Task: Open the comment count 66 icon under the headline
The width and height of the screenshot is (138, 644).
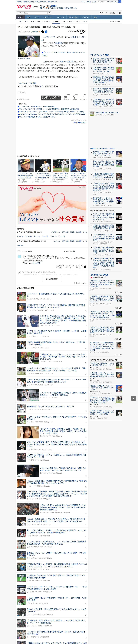Action: [x=33, y=32]
